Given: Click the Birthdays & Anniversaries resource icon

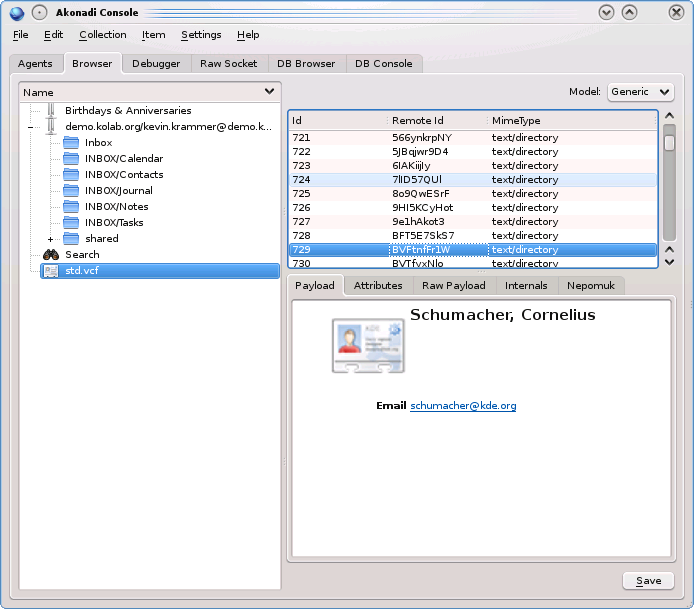Looking at the screenshot, I should click(51, 111).
